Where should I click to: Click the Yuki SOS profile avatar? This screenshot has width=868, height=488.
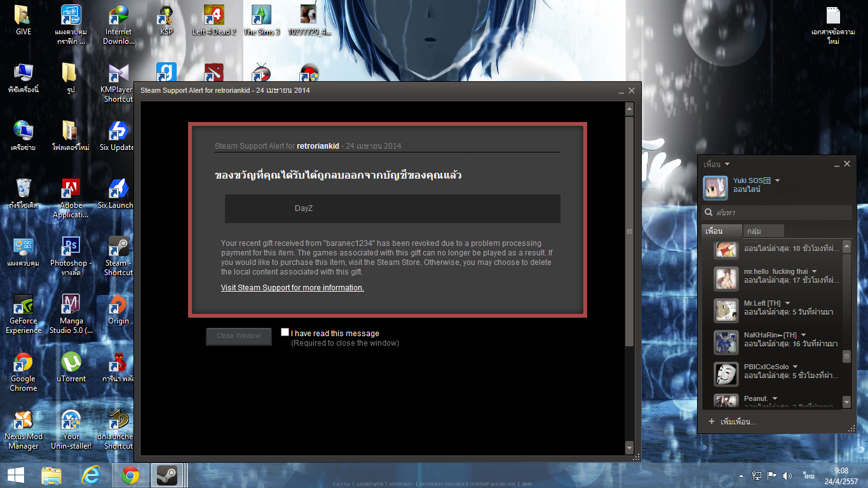pos(715,187)
